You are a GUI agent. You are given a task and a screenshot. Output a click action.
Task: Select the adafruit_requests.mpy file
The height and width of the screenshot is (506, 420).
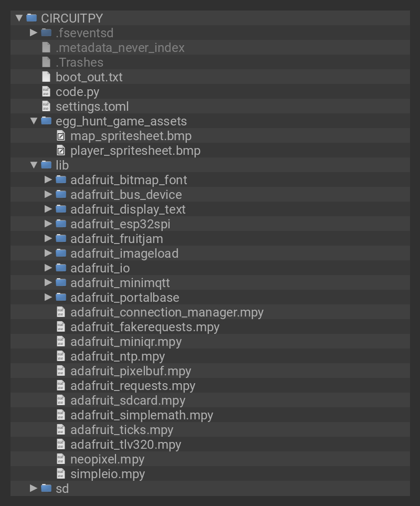[x=132, y=386]
